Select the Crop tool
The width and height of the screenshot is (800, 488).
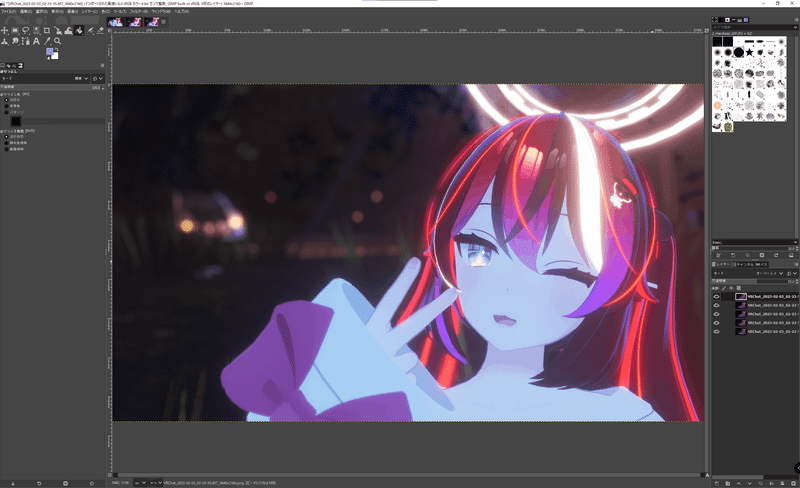coord(47,31)
